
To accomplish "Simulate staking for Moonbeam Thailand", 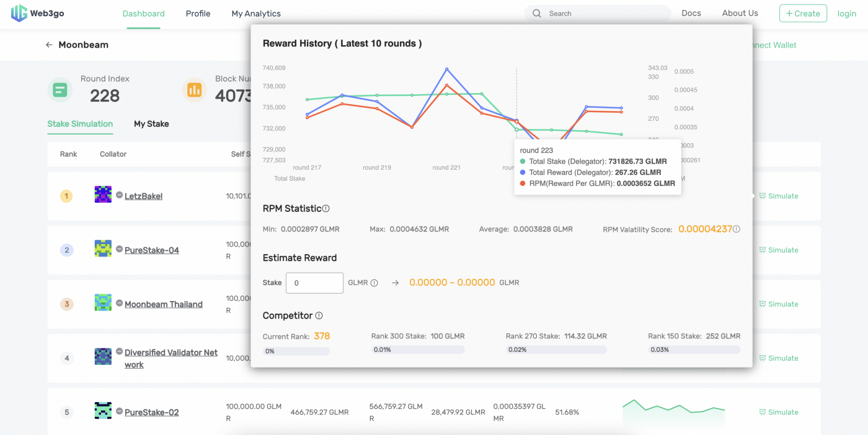I will click(x=779, y=304).
